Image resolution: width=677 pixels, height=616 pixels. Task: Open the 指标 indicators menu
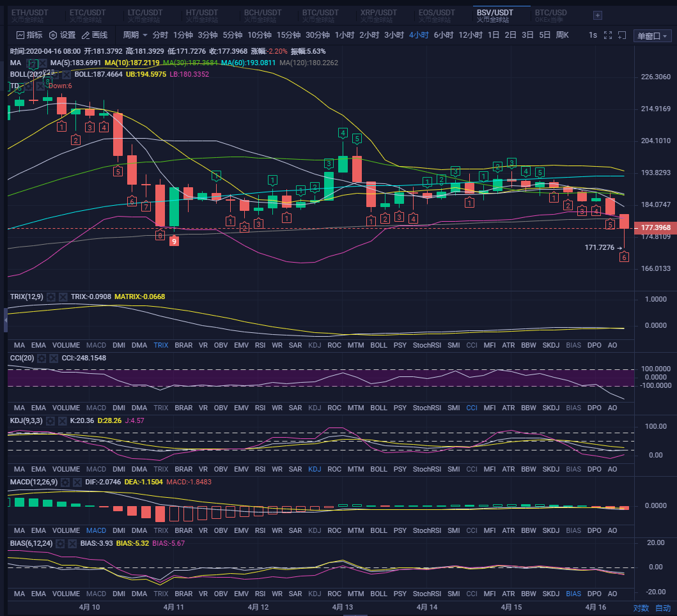coord(29,35)
